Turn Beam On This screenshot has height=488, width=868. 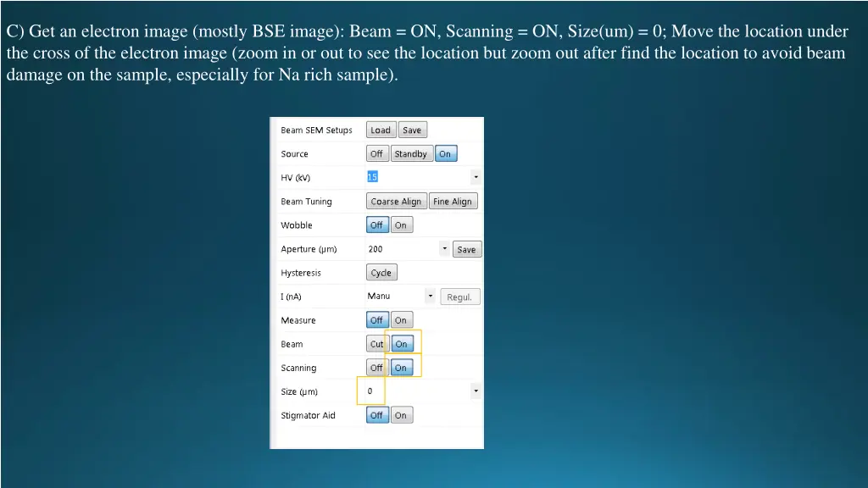coord(401,344)
